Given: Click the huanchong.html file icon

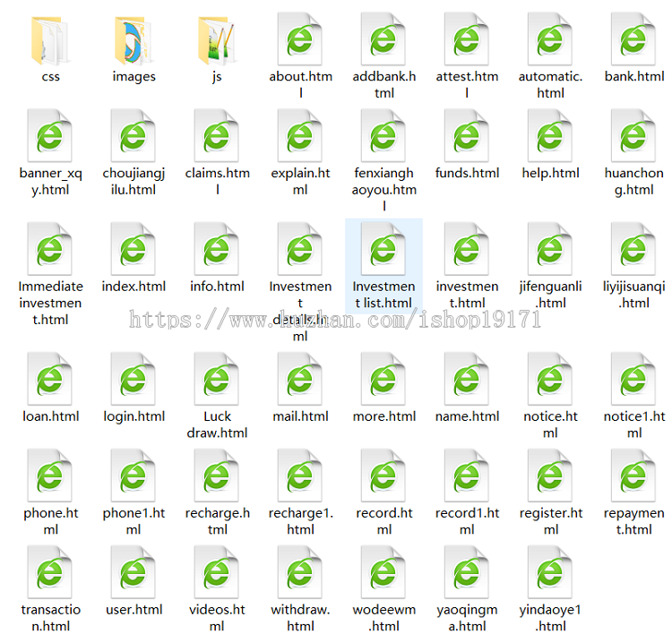Looking at the screenshot, I should (633, 136).
